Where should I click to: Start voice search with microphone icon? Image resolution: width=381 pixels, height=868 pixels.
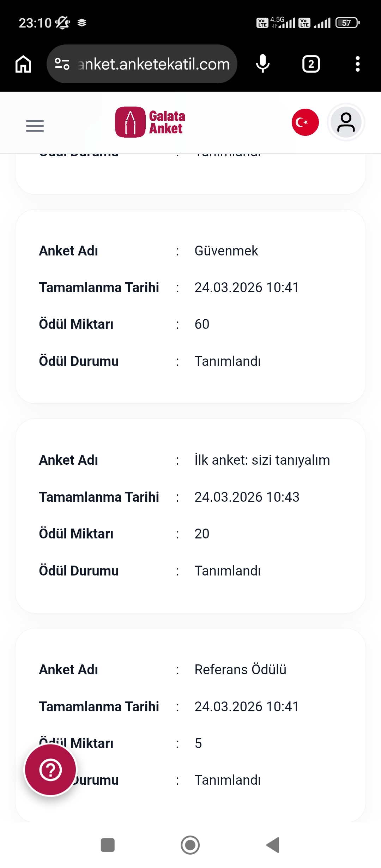click(x=262, y=64)
